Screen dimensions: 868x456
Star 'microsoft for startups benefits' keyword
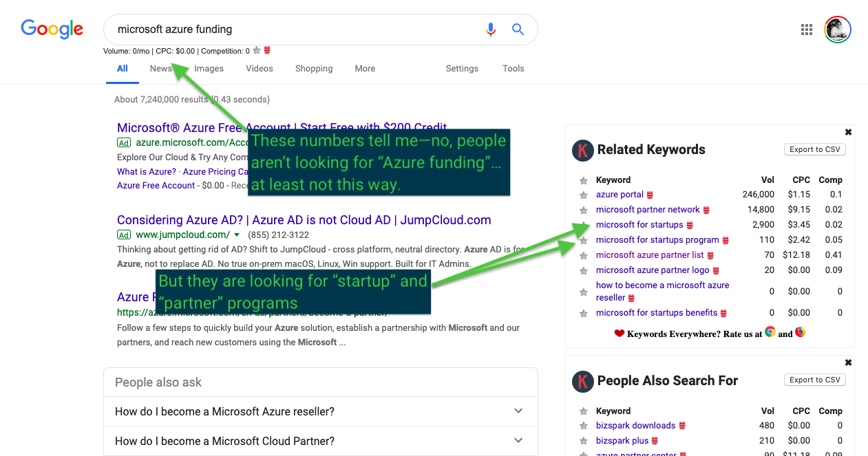pos(584,313)
